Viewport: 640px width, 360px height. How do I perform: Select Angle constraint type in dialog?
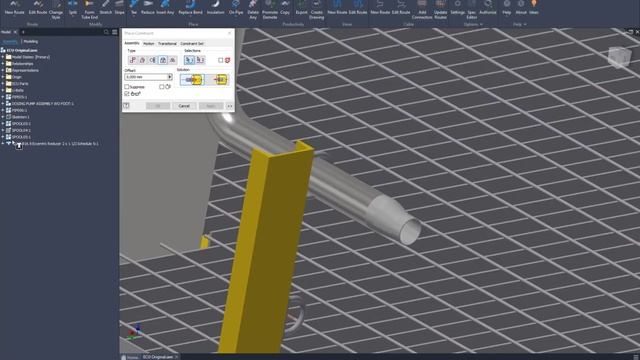142,60
